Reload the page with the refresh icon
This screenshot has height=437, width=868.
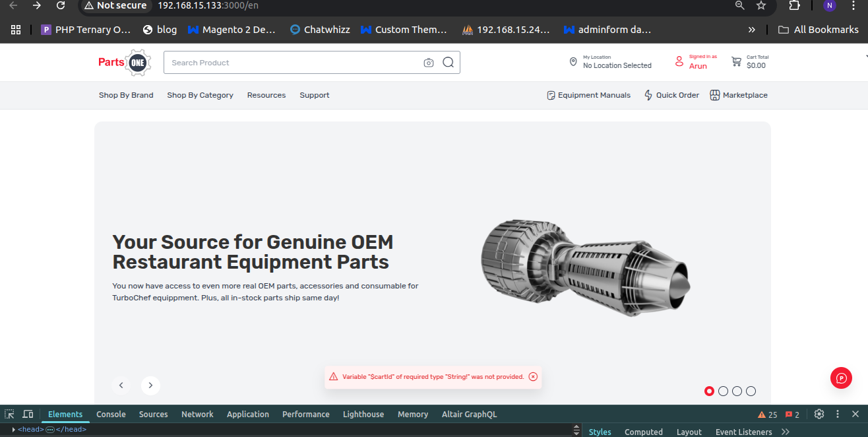61,5
